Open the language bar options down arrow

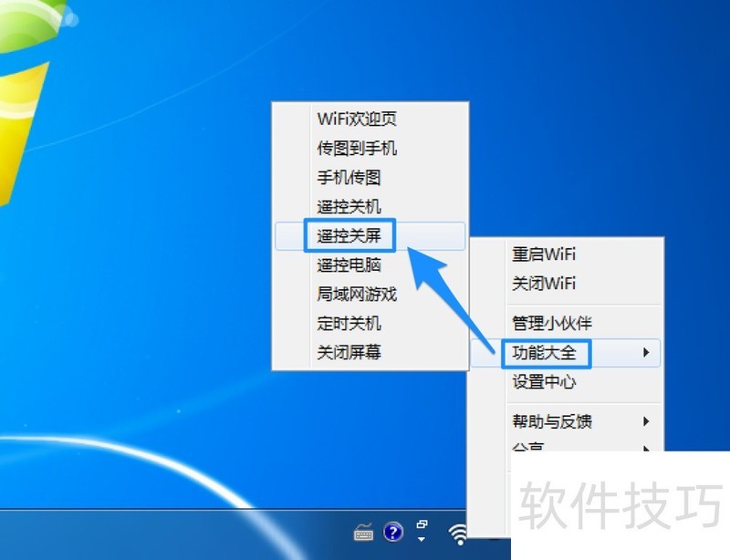[422, 540]
